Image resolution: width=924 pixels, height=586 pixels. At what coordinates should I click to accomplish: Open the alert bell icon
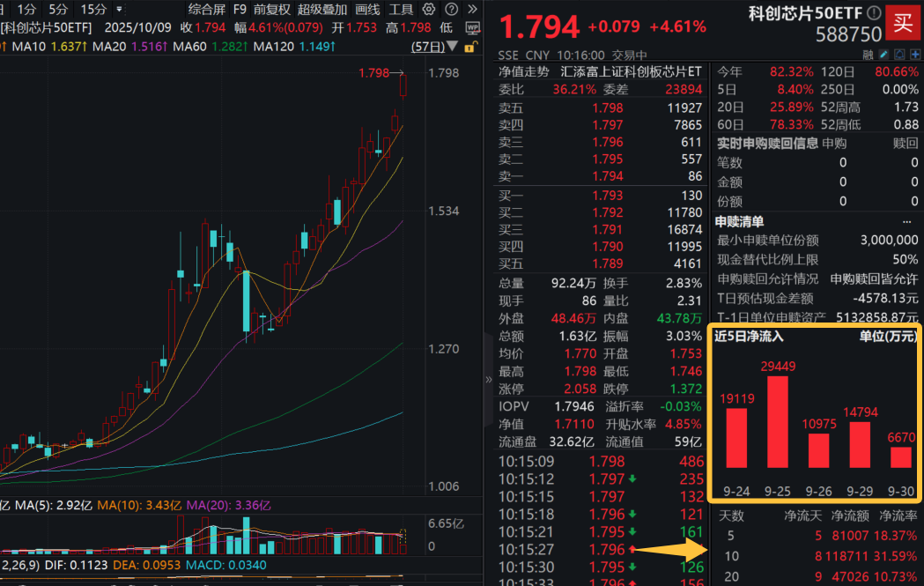click(x=899, y=55)
